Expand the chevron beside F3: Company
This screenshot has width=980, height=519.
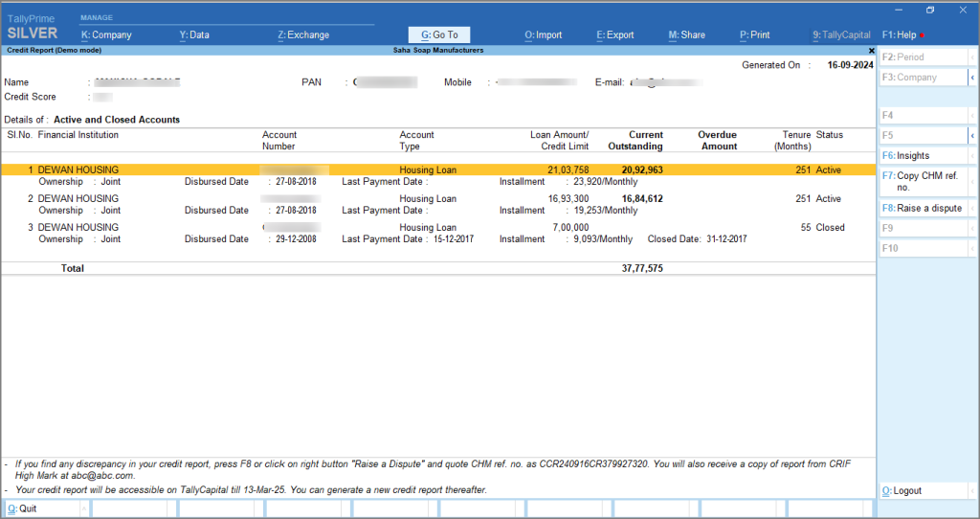[973, 78]
